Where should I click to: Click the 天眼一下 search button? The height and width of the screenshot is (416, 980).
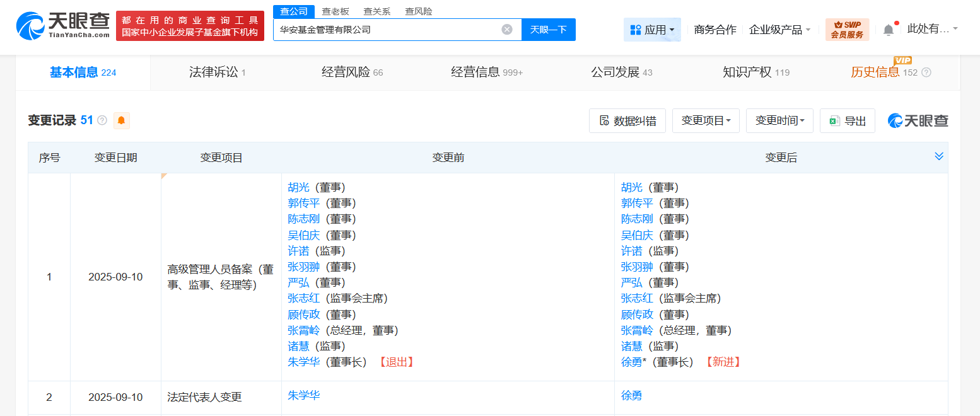coord(548,29)
